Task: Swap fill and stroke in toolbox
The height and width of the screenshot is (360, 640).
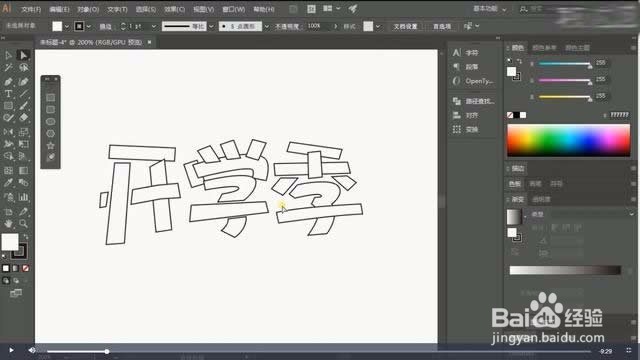Action: 26,237
